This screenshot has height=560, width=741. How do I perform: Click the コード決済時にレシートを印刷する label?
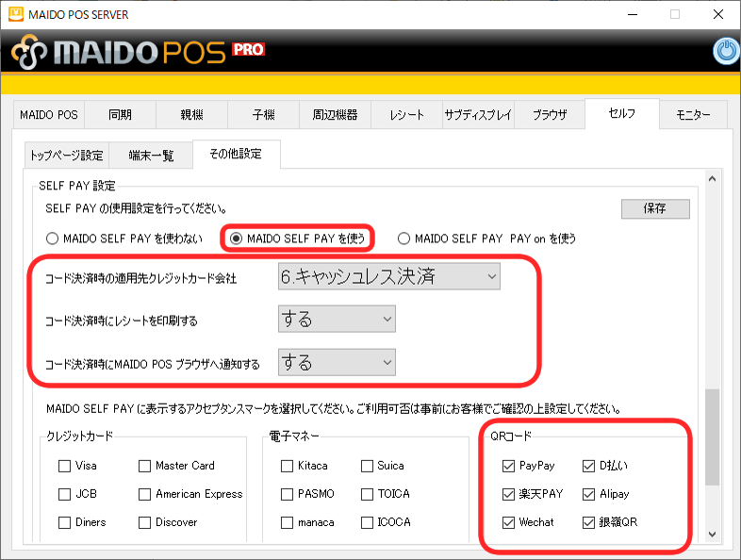[122, 321]
